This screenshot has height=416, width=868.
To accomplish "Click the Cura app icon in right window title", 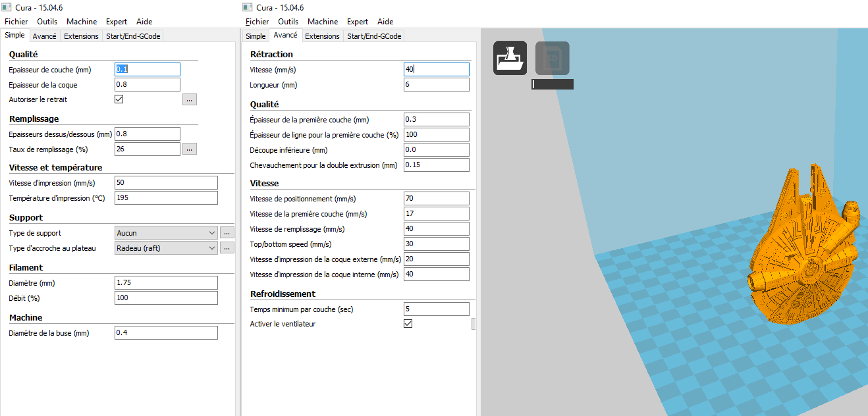I will 248,7.
